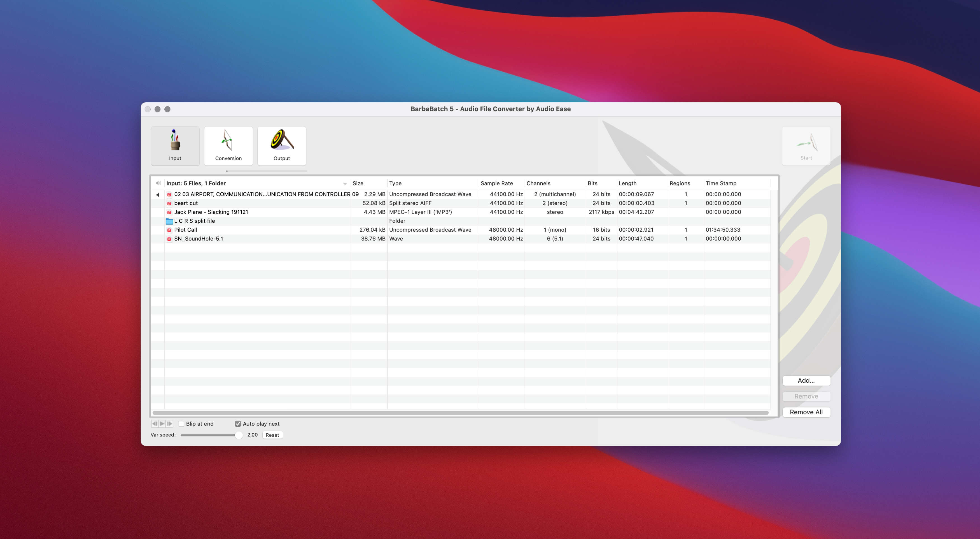Click audio file icon of SN_SoundHole-5.1

tap(169, 239)
